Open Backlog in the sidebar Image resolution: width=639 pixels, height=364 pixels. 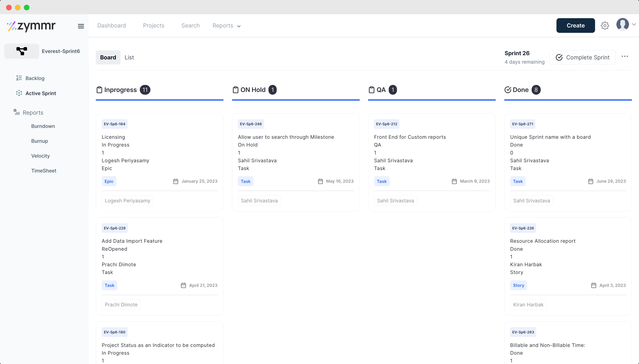pos(35,78)
